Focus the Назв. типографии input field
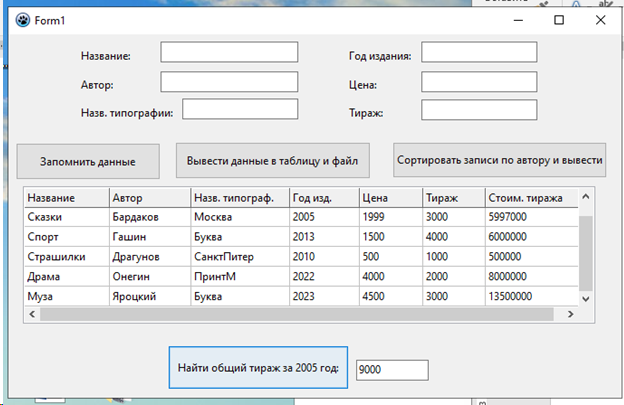The width and height of the screenshot is (624, 405). click(x=240, y=110)
